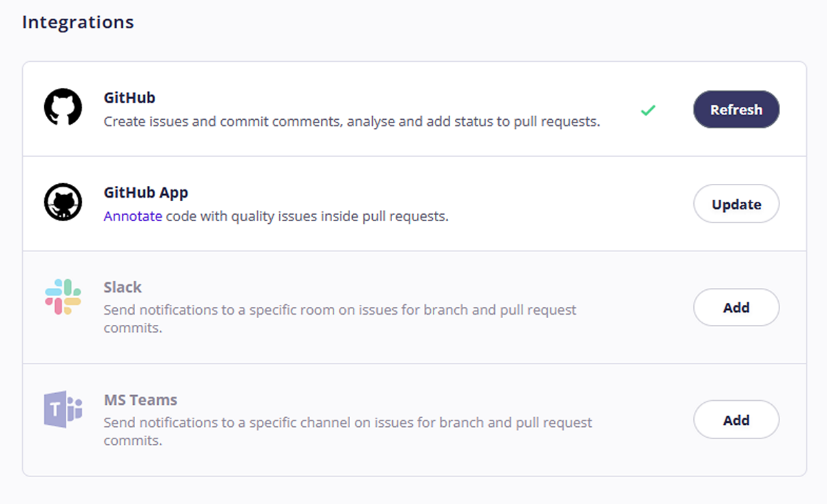827x504 pixels.
Task: Click the purple MS Teams logo icon
Action: tap(63, 410)
